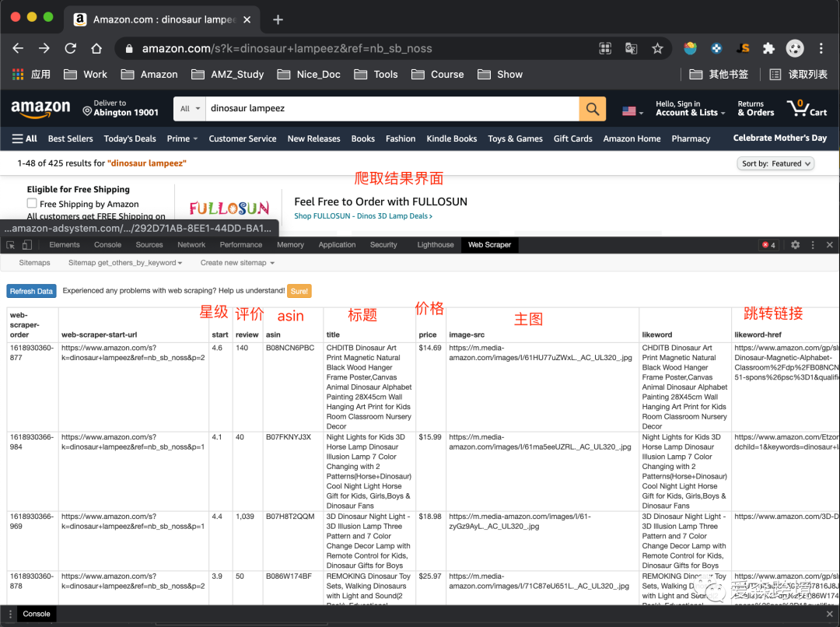Open the Sitemaps menu item
Image resolution: width=840 pixels, height=627 pixels.
coord(34,263)
